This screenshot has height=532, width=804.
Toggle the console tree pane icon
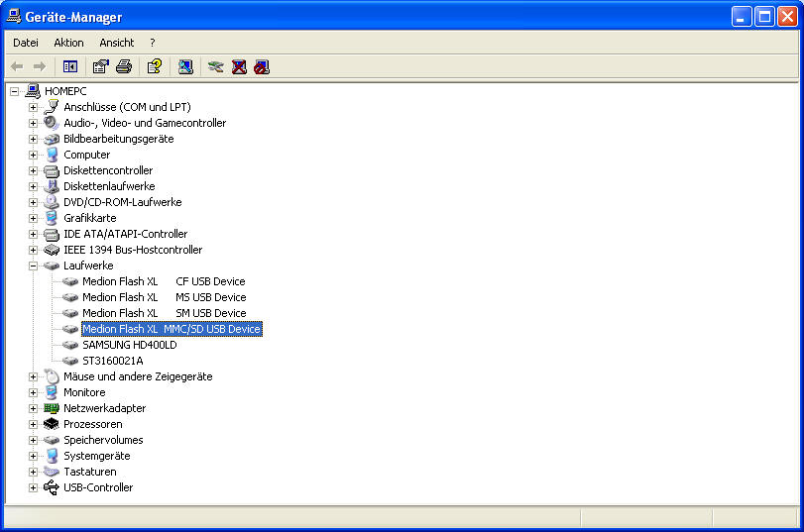tap(70, 66)
